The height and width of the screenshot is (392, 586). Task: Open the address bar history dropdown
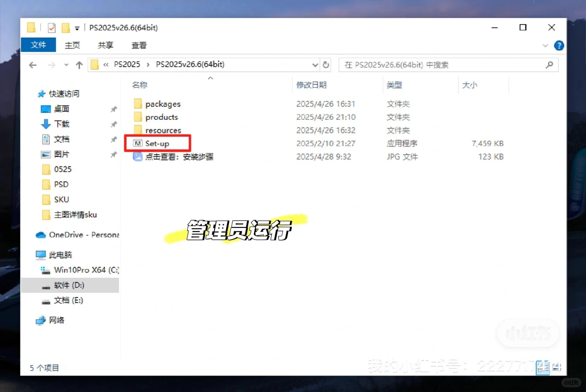(314, 65)
